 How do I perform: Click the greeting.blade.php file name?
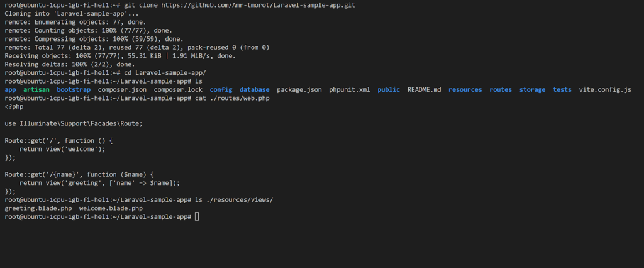(38, 208)
